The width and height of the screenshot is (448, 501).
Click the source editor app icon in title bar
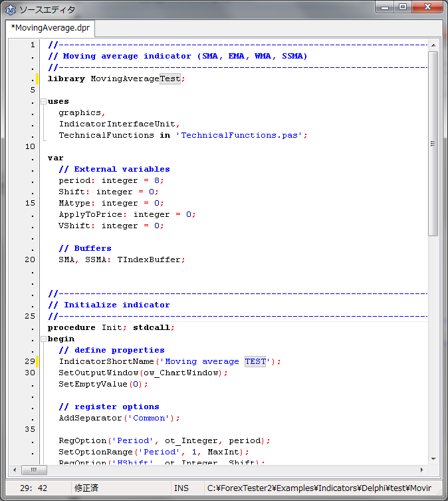coord(11,10)
